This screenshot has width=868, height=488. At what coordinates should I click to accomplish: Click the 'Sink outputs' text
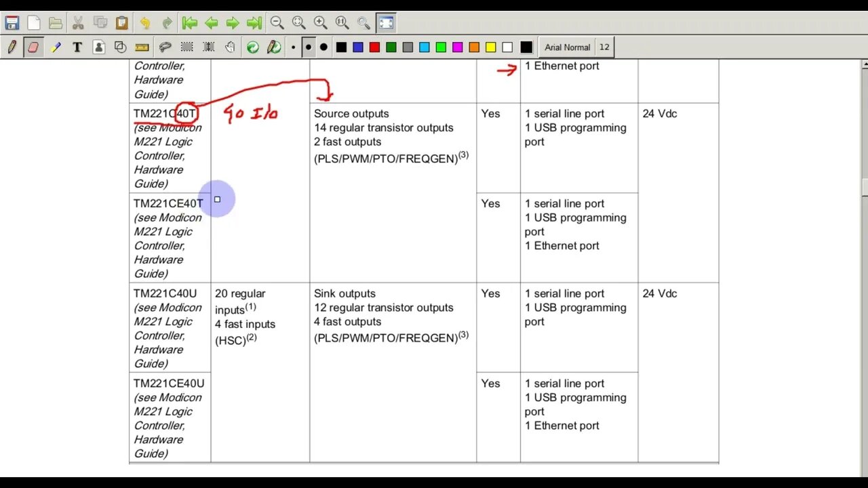[344, 293]
